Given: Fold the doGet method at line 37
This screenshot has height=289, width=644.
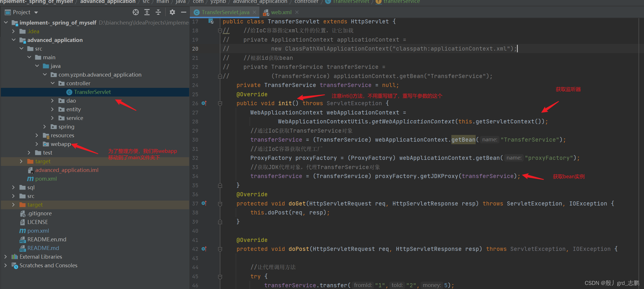Looking at the screenshot, I should [x=220, y=204].
